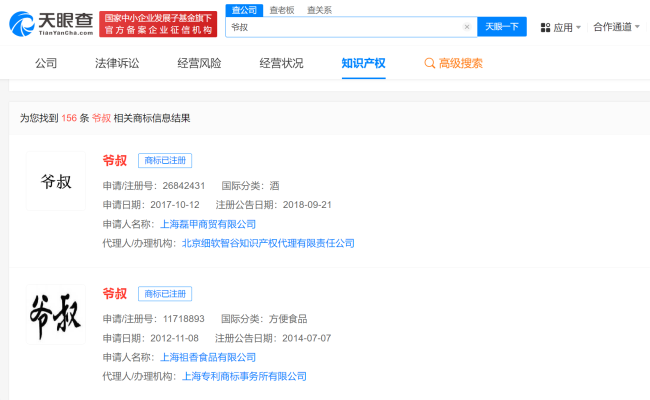Click agency link 上海专利商标事务所有限公司
650x400 pixels.
pyautogui.click(x=244, y=376)
